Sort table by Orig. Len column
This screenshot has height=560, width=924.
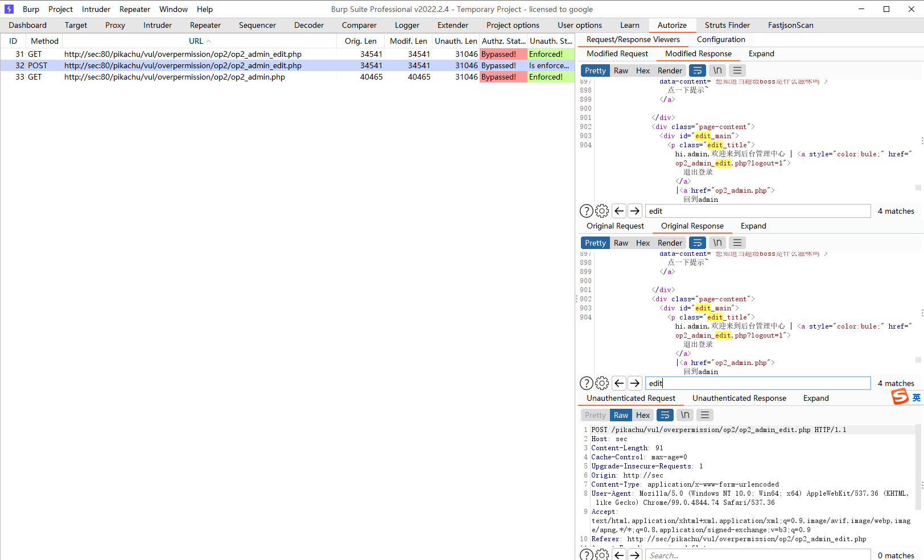click(361, 41)
